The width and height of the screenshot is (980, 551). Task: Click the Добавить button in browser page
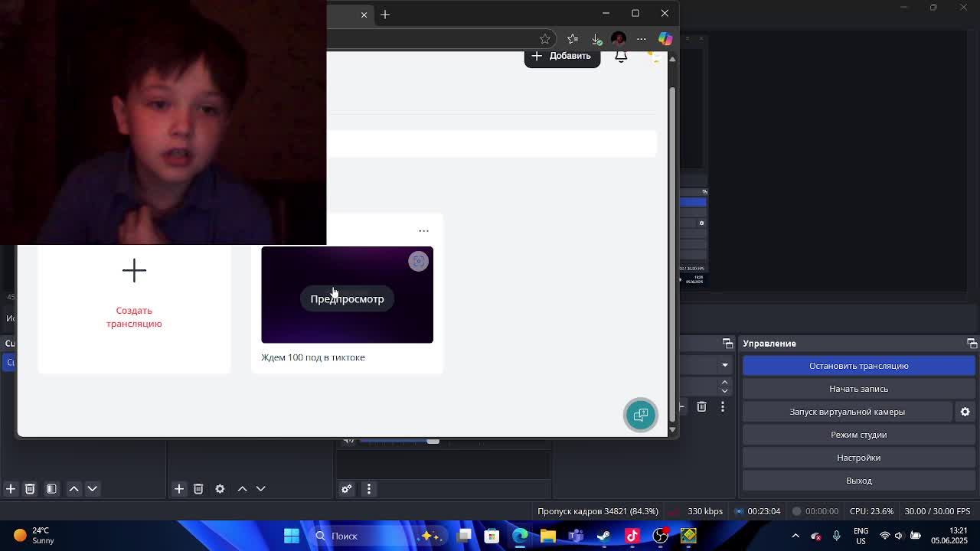tap(562, 57)
